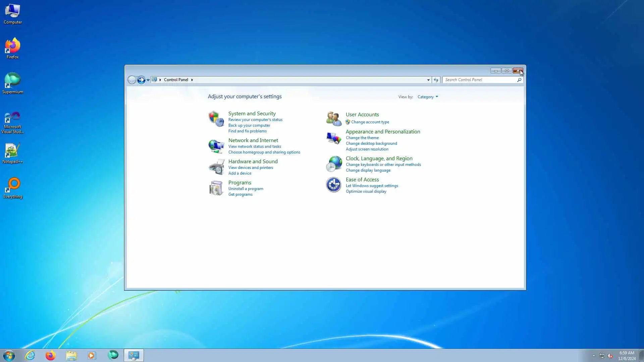Open the address bar history dropdown arrow
The image size is (644, 362).
428,80
